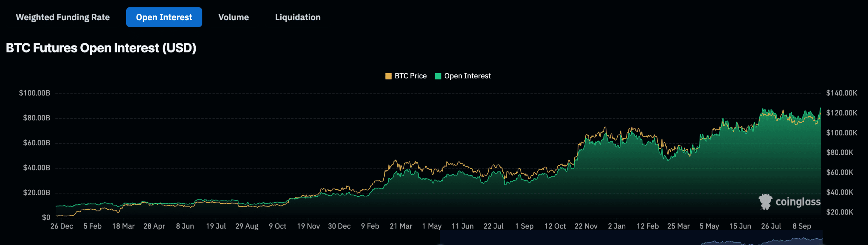Image resolution: width=868 pixels, height=245 pixels.
Task: Go to the Liquidation tab
Action: coord(297,17)
